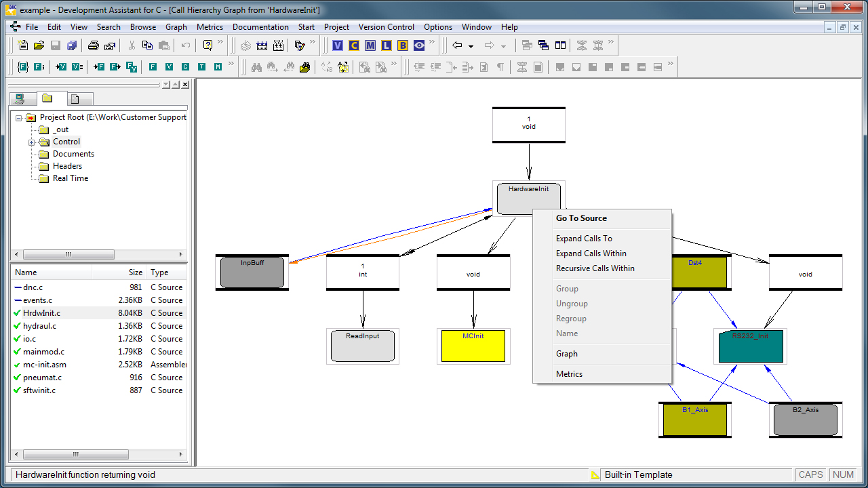
Task: Open the Version Control menu
Action: [x=386, y=27]
